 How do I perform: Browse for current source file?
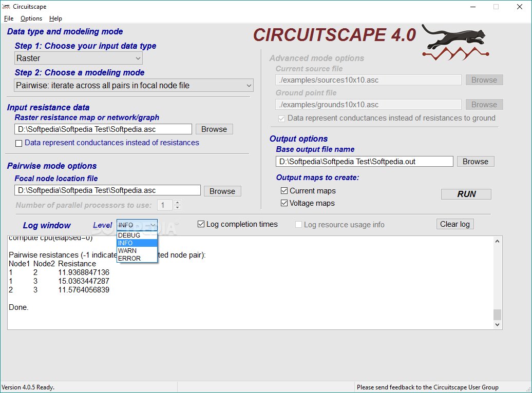[x=484, y=80]
